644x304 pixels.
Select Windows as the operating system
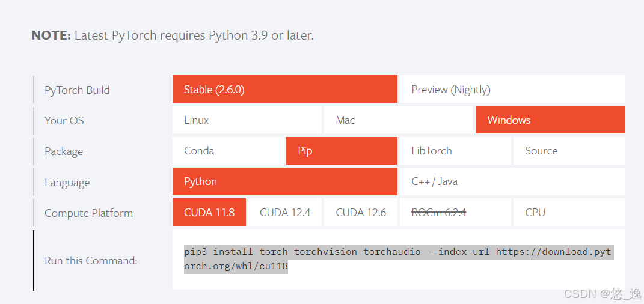click(x=550, y=120)
